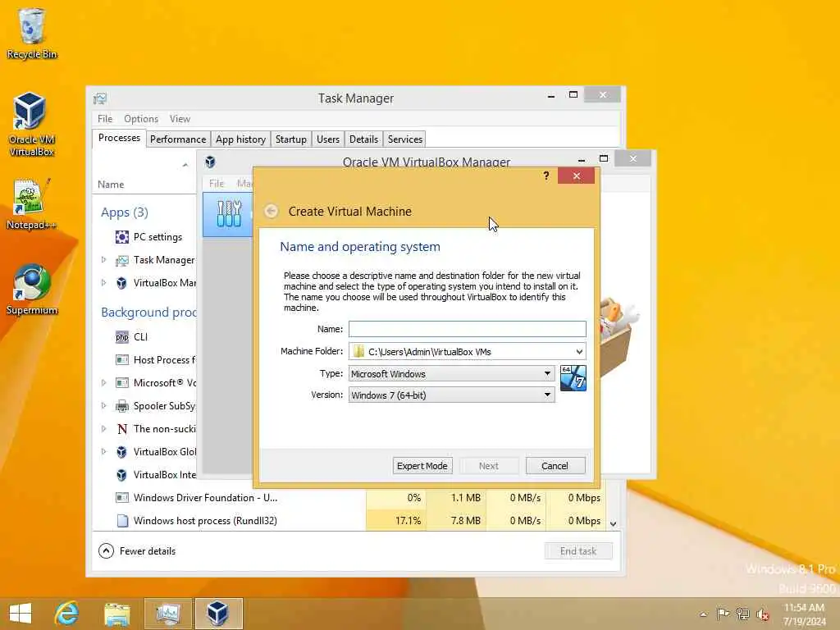Open the Machine Folder dropdown
This screenshot has width=840, height=630.
tap(579, 352)
